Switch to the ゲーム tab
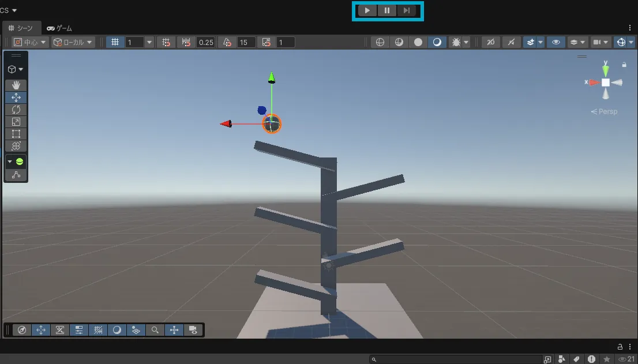The width and height of the screenshot is (638, 364). 59,28
